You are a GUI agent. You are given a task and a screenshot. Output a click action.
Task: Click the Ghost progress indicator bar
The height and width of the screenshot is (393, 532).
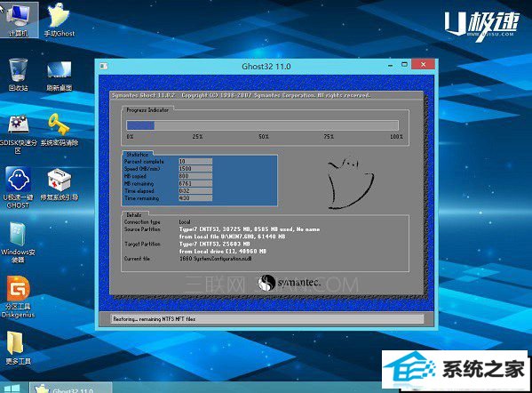262,125
